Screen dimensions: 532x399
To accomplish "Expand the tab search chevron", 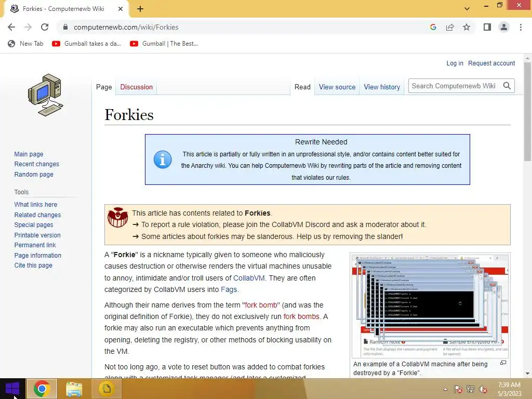I will [x=467, y=9].
